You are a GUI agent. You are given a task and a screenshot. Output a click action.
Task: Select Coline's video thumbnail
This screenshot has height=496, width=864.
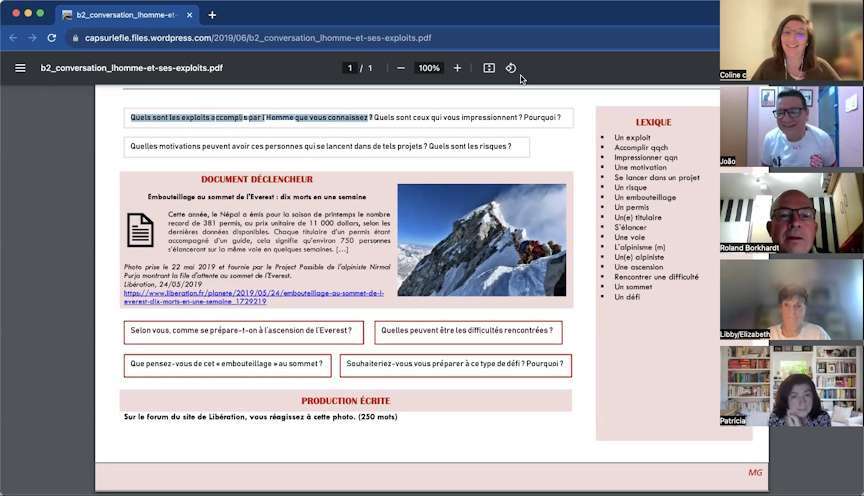(x=791, y=41)
